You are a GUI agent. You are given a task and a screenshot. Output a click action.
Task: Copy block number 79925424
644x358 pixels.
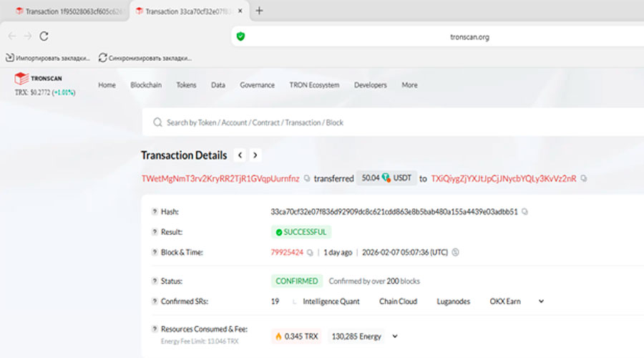[x=310, y=252]
